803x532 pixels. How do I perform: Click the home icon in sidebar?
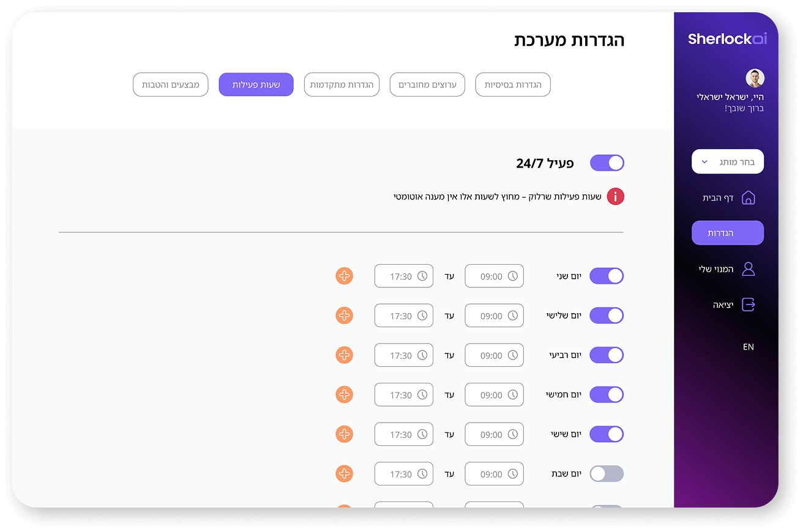748,198
